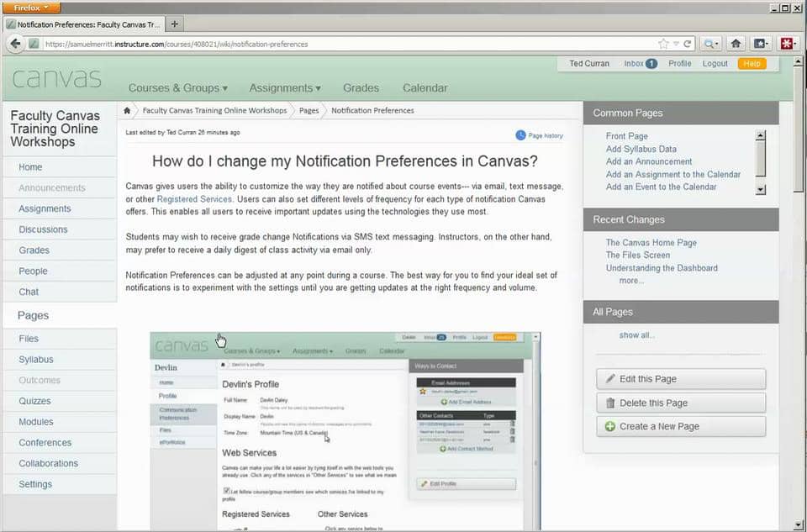This screenshot has height=532, width=807.
Task: Click the Canvas logo
Action: coord(56,79)
